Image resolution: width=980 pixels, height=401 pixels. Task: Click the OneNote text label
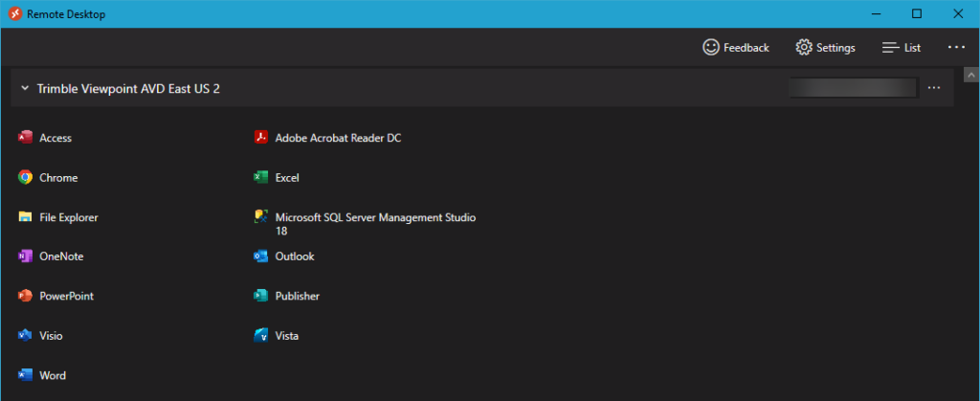[61, 256]
